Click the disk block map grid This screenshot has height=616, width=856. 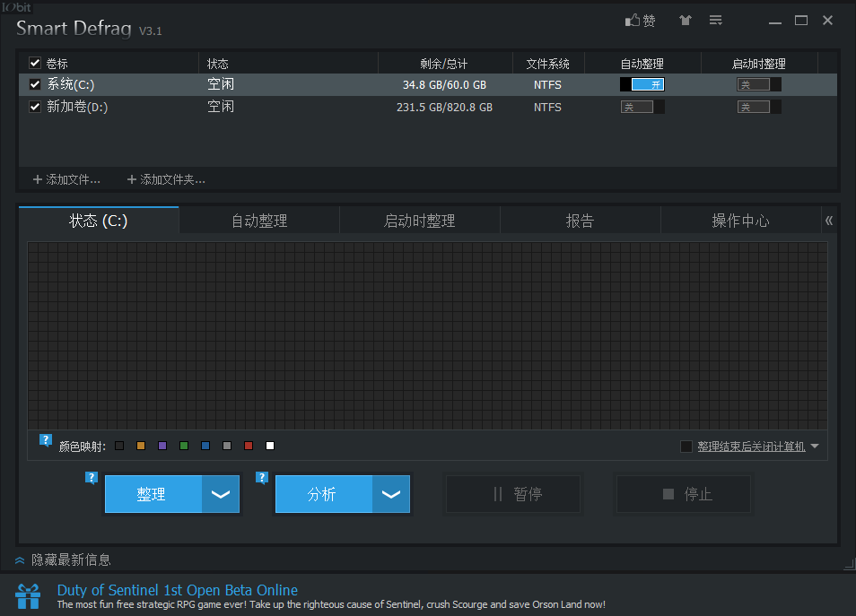(x=427, y=336)
